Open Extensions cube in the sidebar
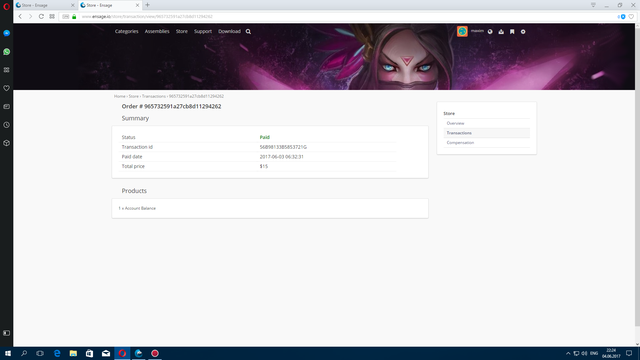 pos(7,143)
